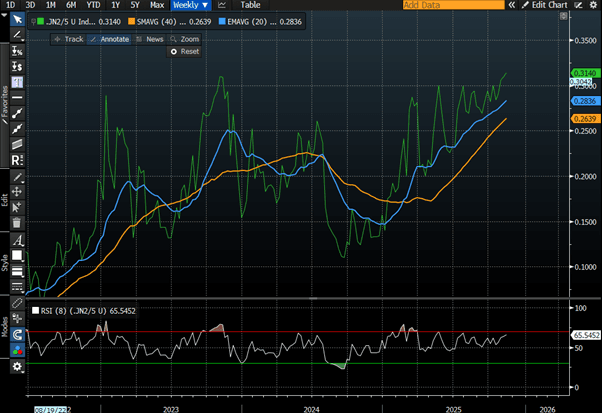Select the arrow pointer tool

(17, 20)
